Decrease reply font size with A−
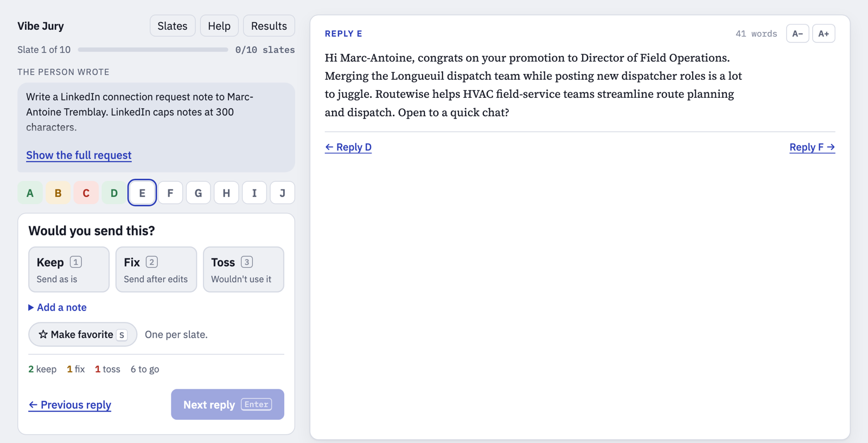 coord(797,34)
